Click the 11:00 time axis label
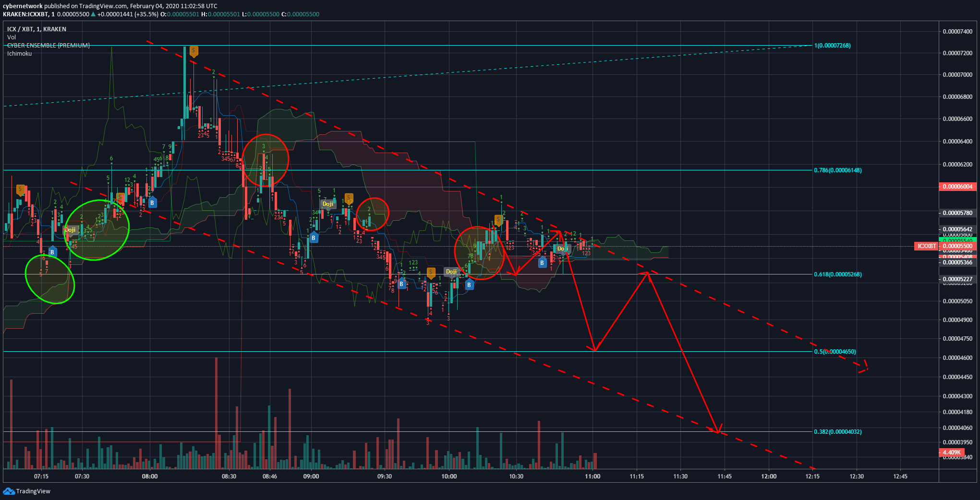This screenshot has width=980, height=500. click(x=593, y=476)
